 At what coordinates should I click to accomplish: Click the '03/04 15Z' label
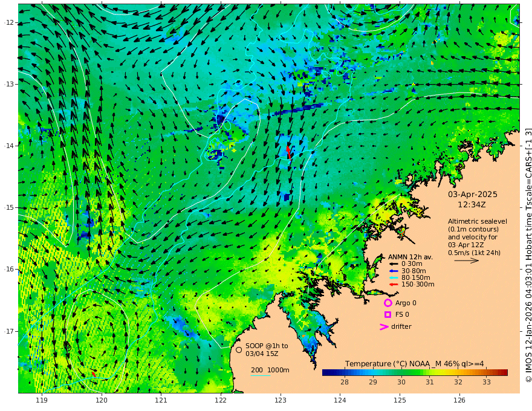pyautogui.click(x=262, y=354)
